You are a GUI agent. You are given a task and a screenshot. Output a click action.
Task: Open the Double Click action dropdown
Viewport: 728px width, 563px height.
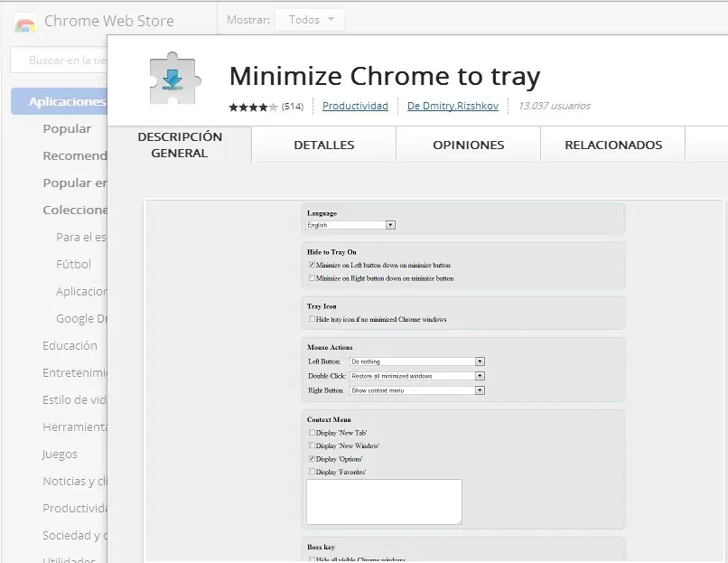(x=417, y=376)
